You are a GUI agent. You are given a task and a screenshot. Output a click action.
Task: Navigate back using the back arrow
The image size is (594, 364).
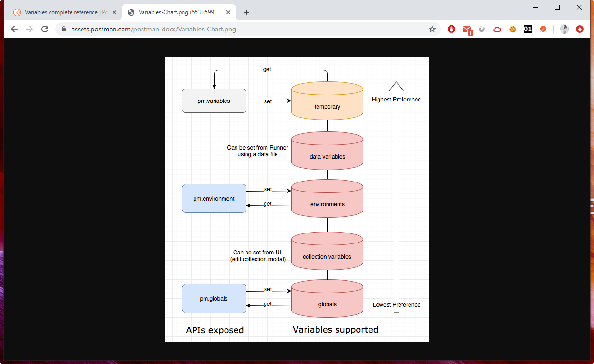[14, 29]
